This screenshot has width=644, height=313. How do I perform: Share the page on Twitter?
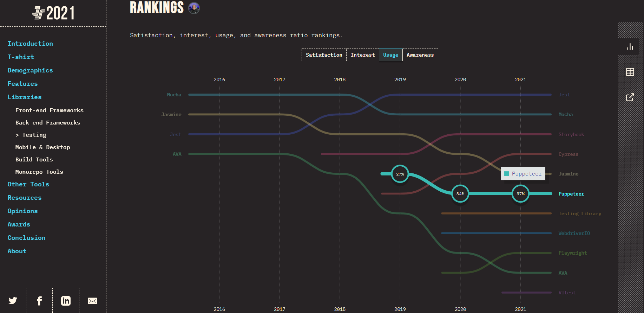[13, 301]
